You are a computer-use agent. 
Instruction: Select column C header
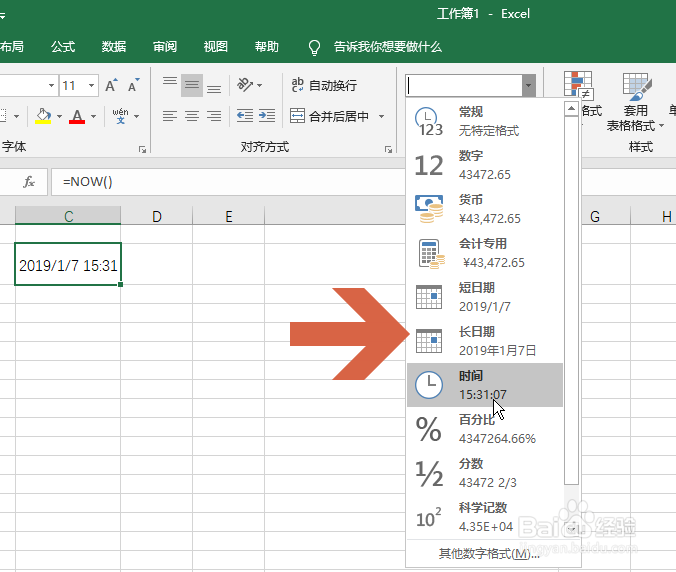(68, 216)
